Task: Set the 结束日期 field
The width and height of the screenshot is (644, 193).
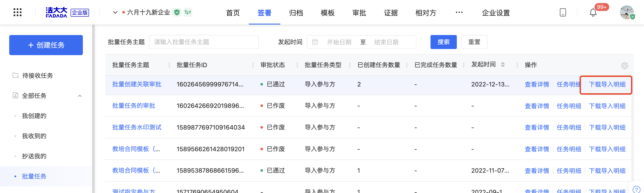Action: pyautogui.click(x=386, y=42)
